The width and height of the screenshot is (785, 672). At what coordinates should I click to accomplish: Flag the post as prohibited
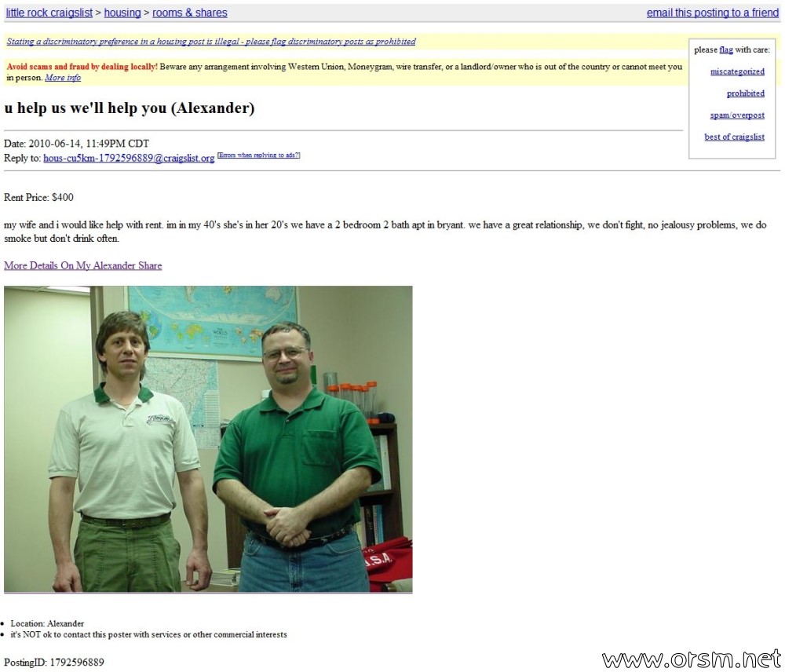click(x=746, y=93)
